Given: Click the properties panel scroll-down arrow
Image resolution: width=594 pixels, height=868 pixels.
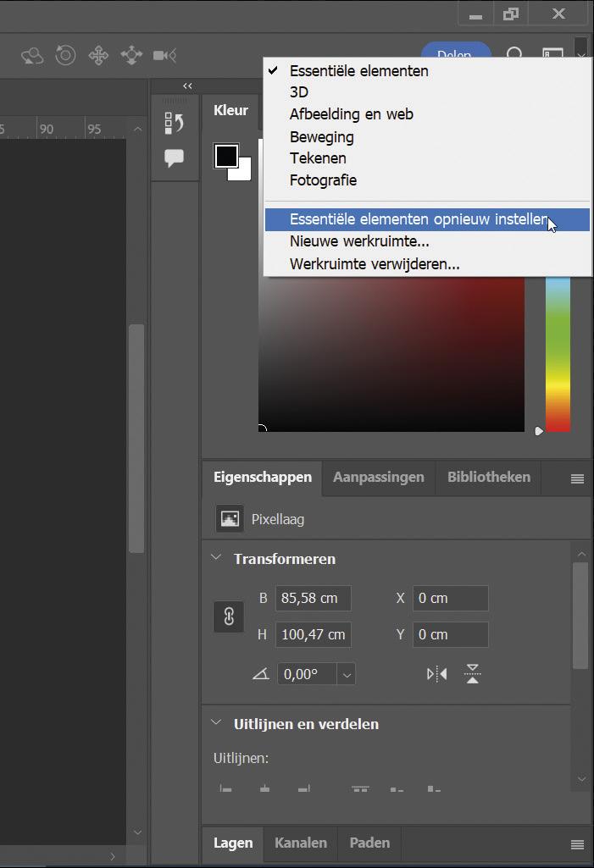Looking at the screenshot, I should (581, 779).
